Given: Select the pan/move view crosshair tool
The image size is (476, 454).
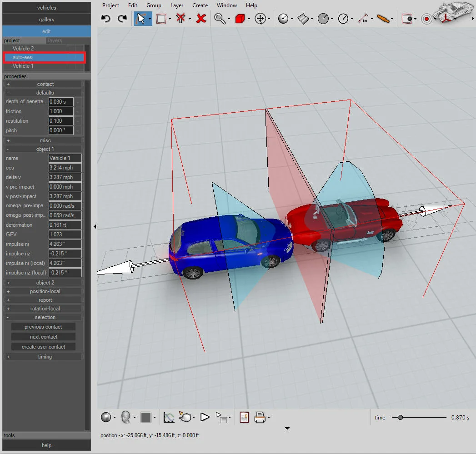Looking at the screenshot, I should pos(260,19).
